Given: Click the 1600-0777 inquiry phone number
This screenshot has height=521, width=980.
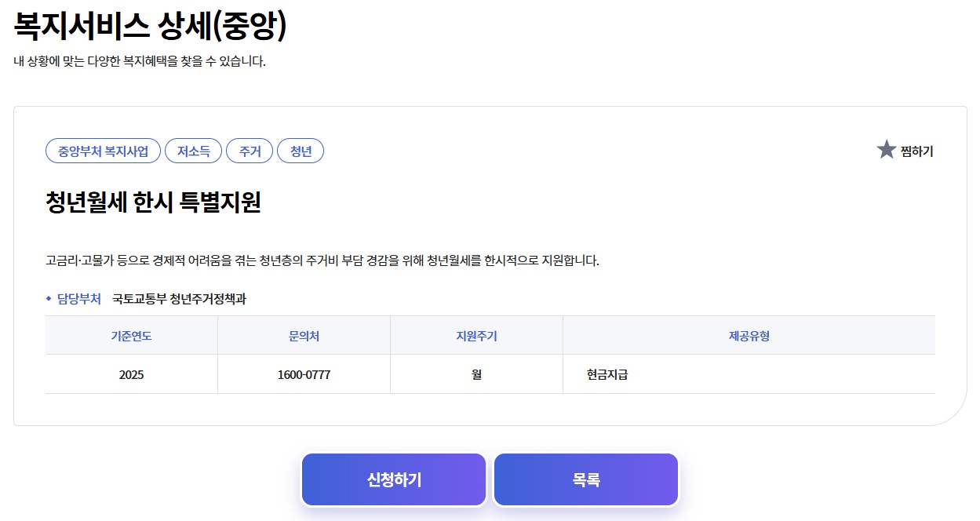Looking at the screenshot, I should pyautogui.click(x=303, y=374).
